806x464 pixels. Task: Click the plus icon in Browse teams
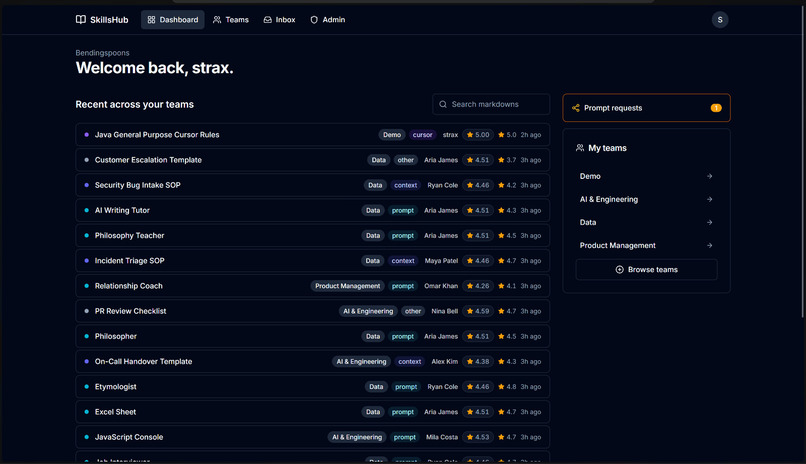tap(619, 270)
